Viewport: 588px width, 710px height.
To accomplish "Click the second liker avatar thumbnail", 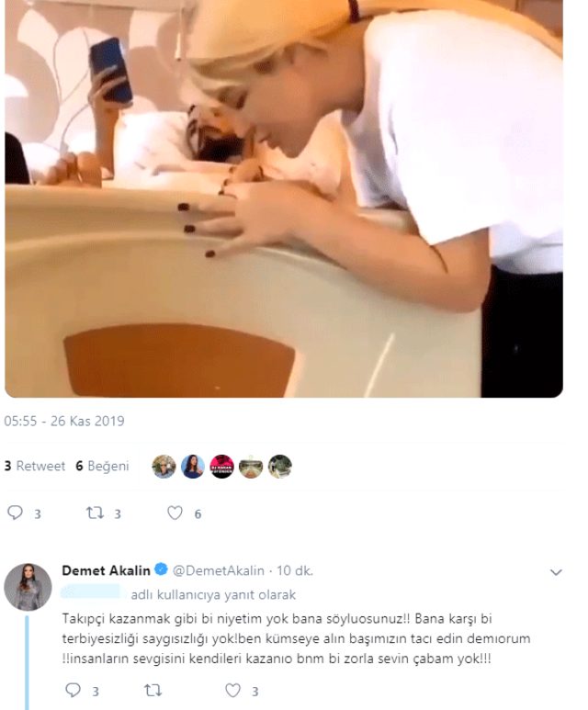I will (193, 466).
